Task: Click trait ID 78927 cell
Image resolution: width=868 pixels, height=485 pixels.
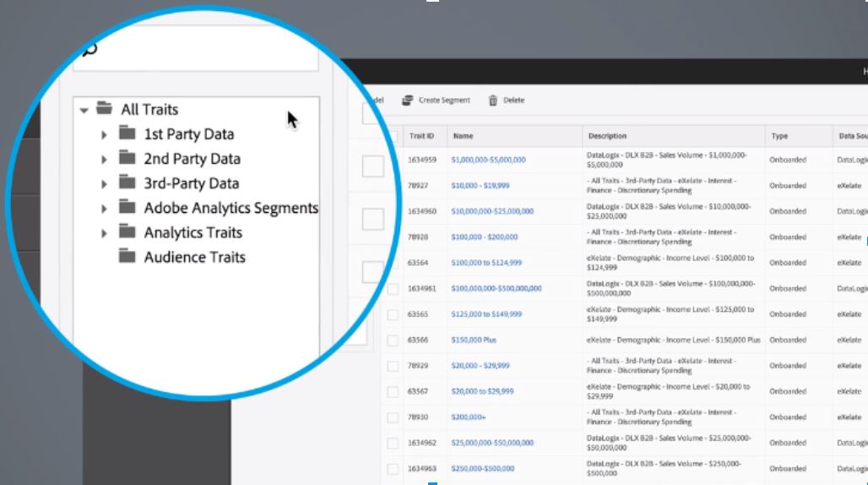Action: (417, 186)
